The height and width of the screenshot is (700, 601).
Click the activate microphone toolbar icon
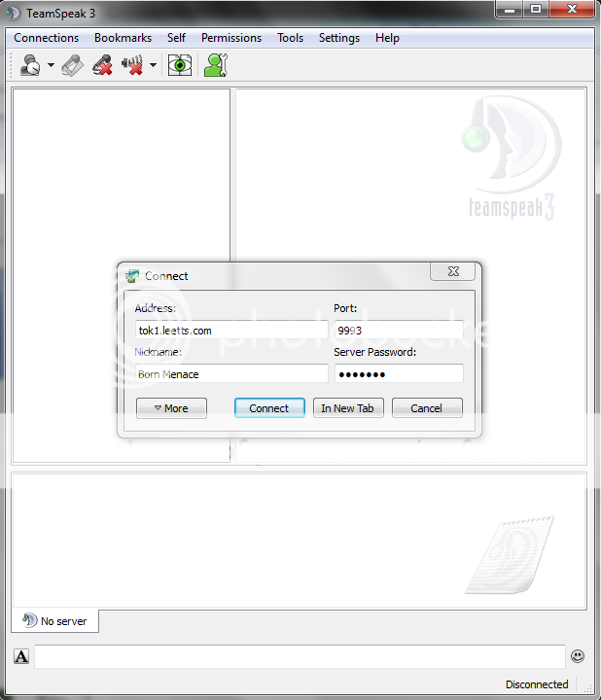(73, 66)
